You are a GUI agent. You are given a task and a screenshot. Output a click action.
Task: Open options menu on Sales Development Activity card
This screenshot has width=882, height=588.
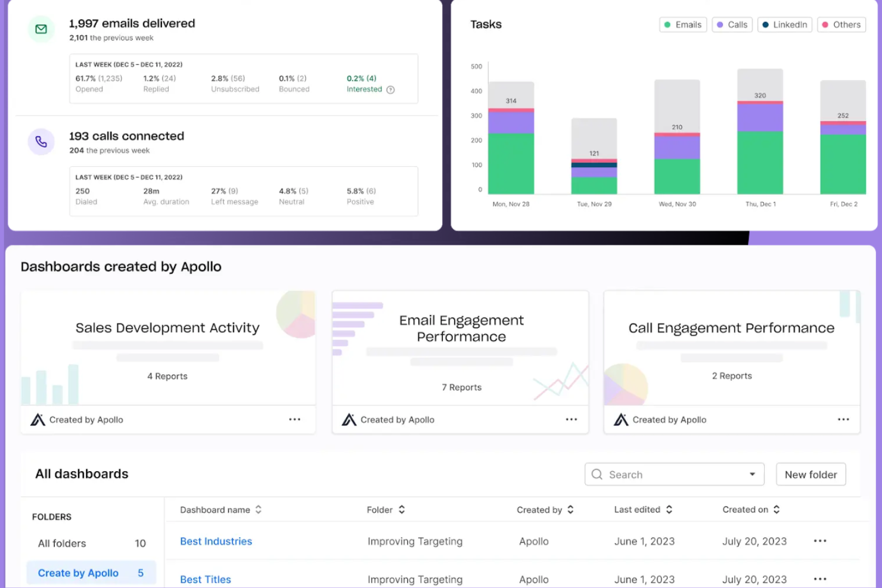tap(294, 419)
